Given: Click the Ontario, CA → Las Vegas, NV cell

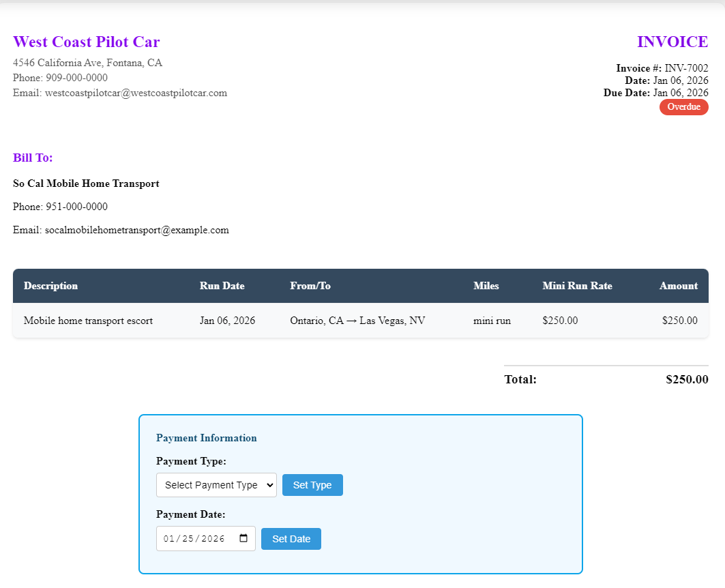Looking at the screenshot, I should (x=357, y=321).
